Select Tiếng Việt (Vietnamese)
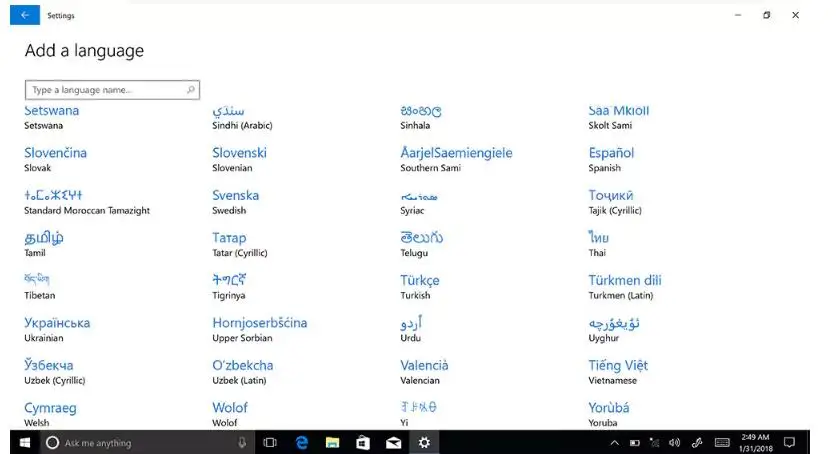 coord(618,372)
